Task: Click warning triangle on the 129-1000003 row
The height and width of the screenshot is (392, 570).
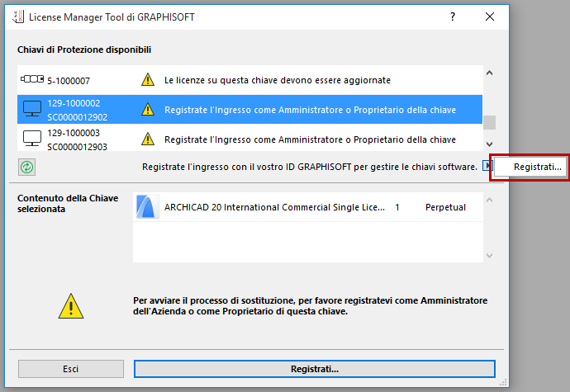Action: (148, 139)
